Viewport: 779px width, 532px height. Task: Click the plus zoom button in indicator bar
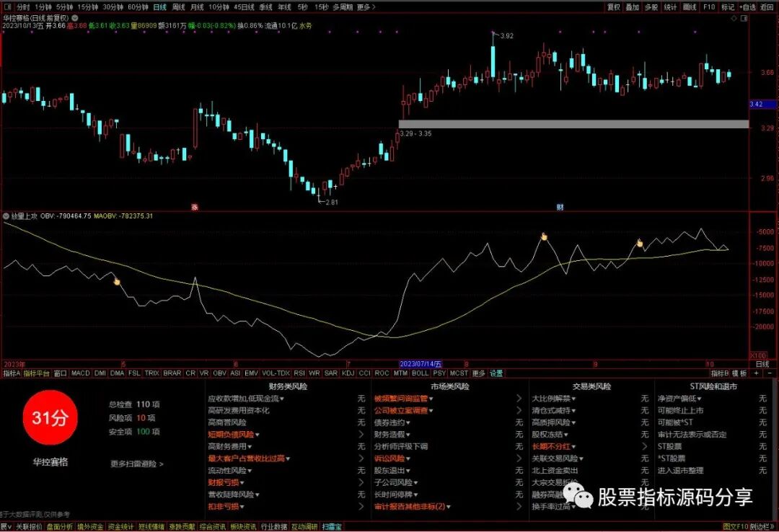coord(757,373)
